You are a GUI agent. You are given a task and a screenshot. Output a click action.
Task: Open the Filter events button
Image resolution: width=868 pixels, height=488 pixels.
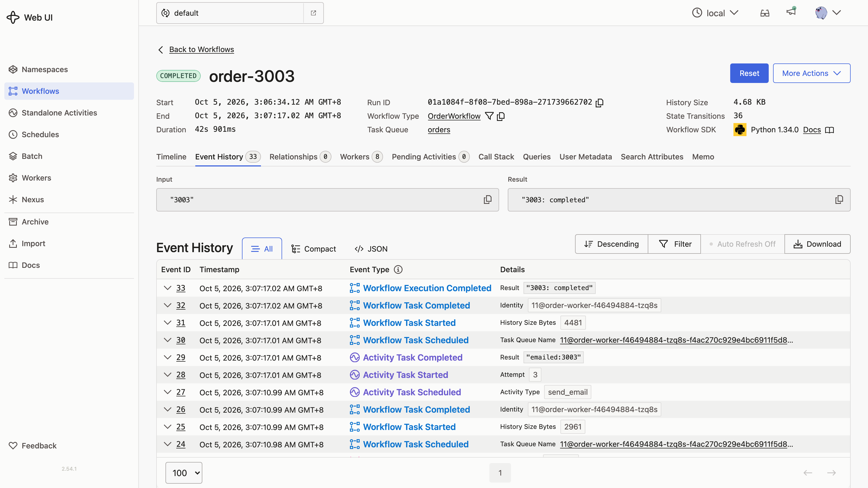(x=674, y=244)
